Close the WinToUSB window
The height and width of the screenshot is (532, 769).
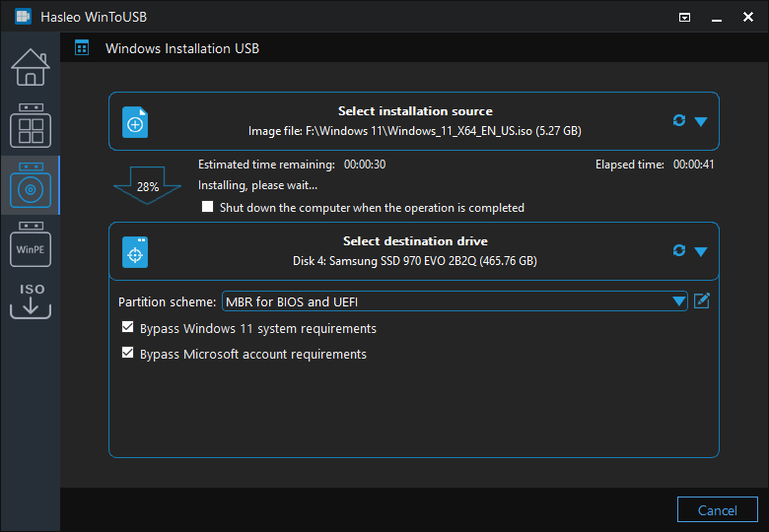tap(748, 17)
